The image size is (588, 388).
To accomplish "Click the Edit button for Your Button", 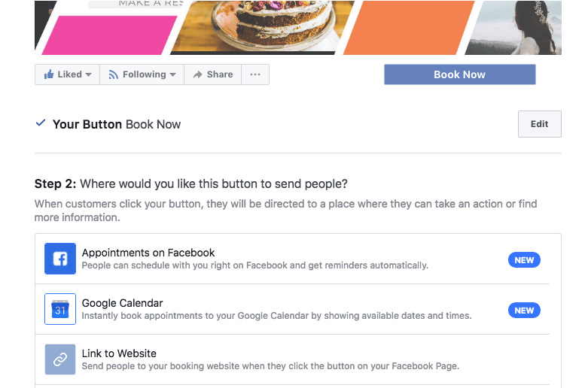I will [x=540, y=124].
